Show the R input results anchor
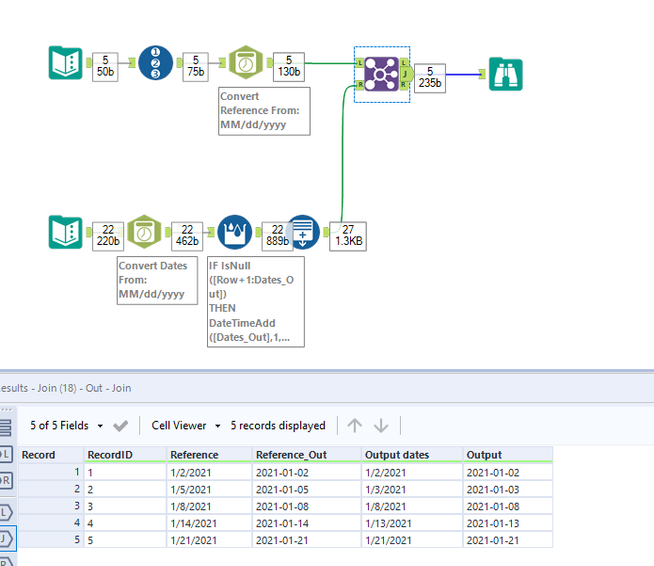This screenshot has width=654, height=566. (6, 480)
